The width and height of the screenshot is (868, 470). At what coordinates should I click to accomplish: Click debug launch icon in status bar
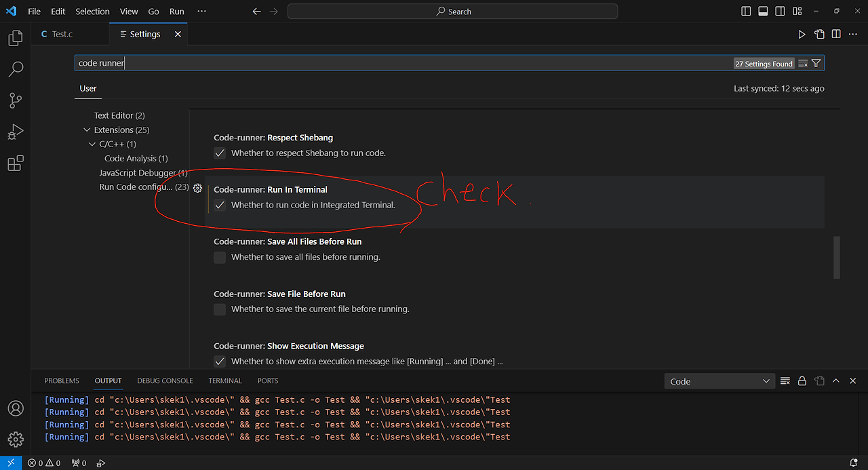click(x=101, y=463)
